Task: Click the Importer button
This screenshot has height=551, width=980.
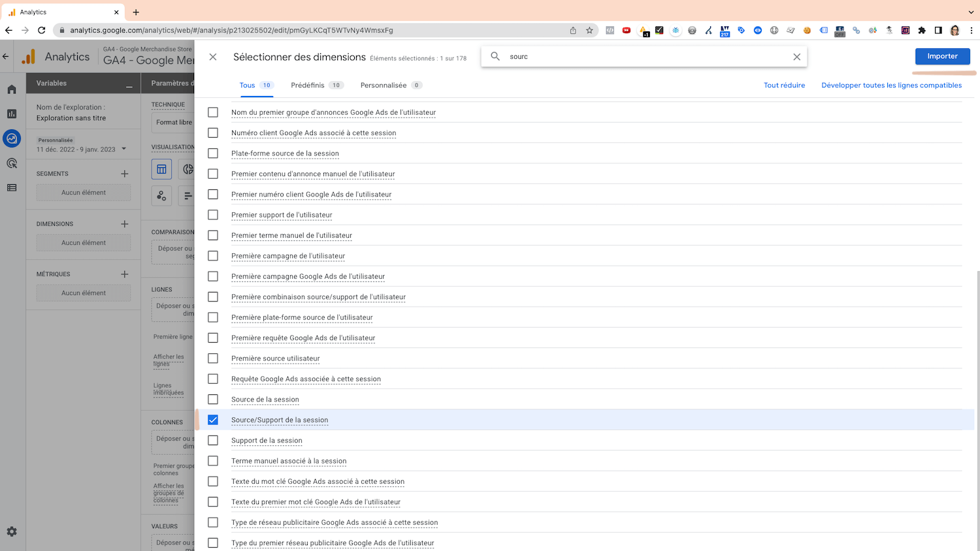Action: tap(942, 56)
